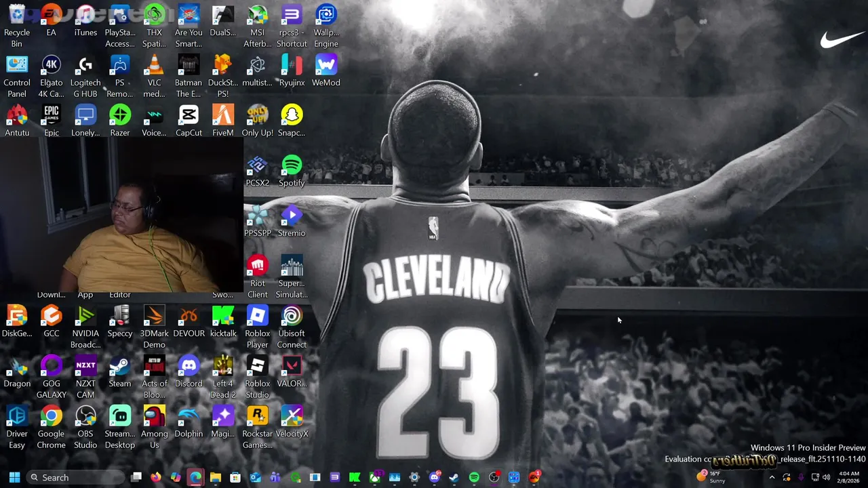The image size is (868, 488).
Task: Select the Elgato 4K Capture icon
Action: click(52, 76)
